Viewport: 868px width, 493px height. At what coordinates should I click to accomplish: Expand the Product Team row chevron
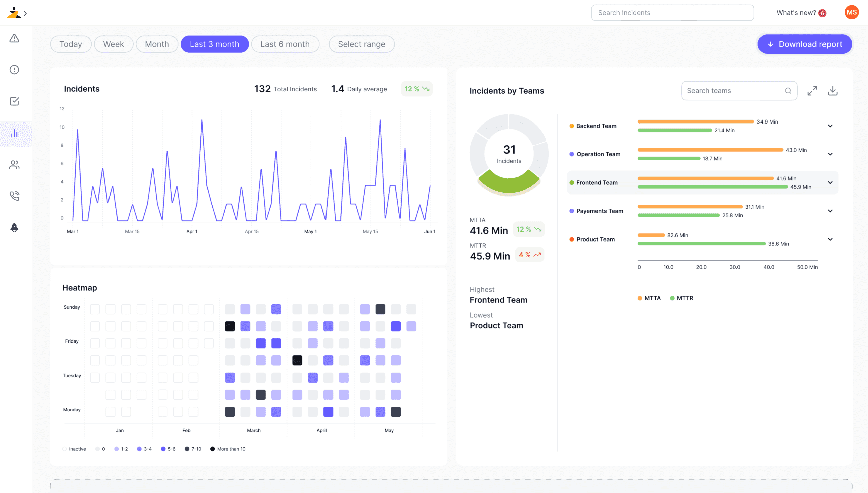pyautogui.click(x=830, y=239)
